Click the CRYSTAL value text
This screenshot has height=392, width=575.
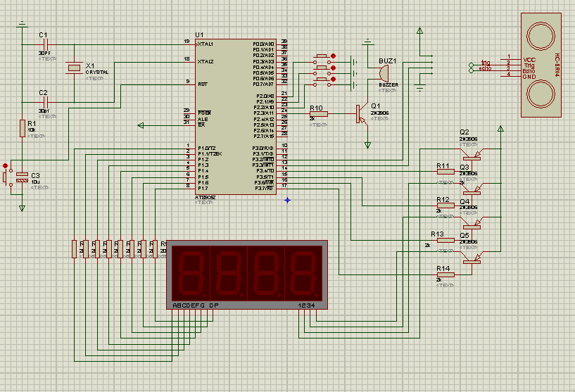click(97, 72)
